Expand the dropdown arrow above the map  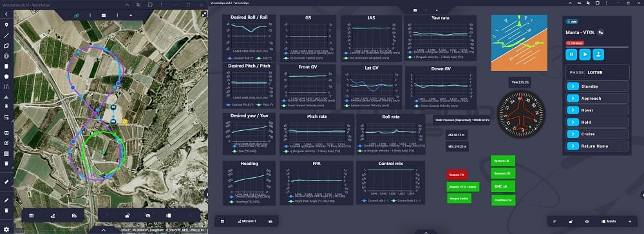tap(131, 15)
